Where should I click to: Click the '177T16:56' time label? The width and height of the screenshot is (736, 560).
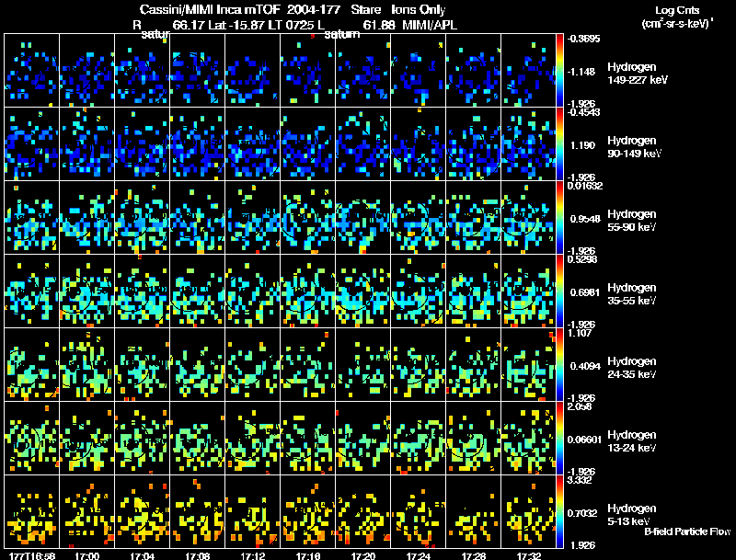pos(32,555)
